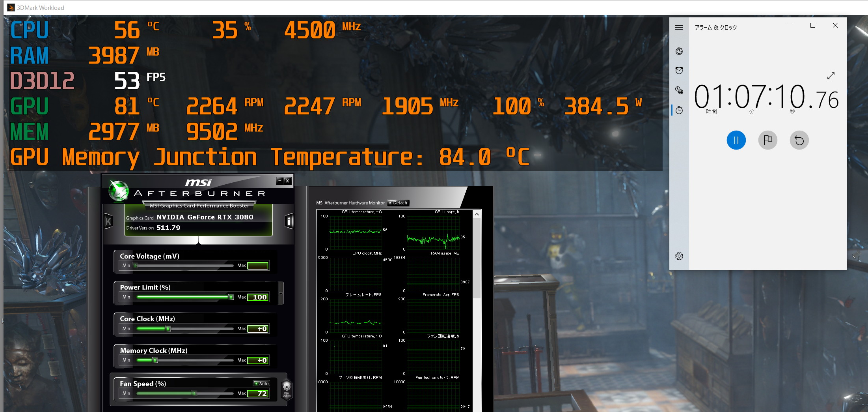This screenshot has height=412, width=868.
Task: Switch to the Timer page in sidebar
Action: pyautogui.click(x=679, y=51)
